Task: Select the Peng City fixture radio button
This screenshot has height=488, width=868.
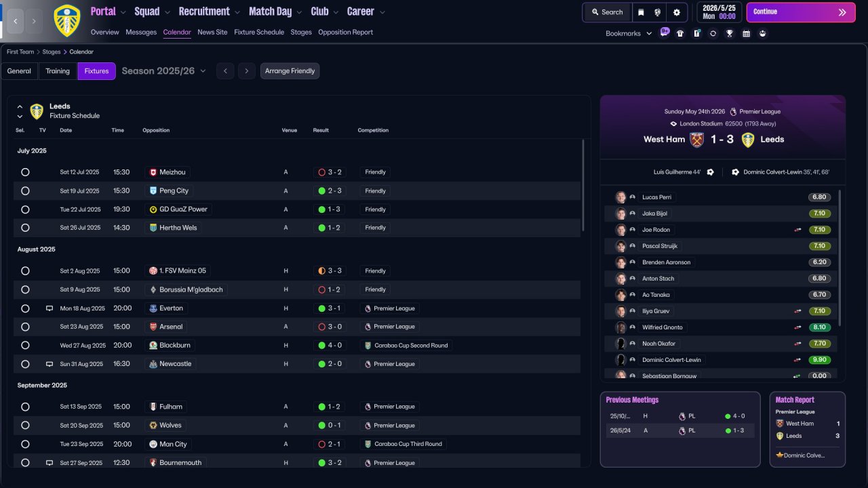Action: coord(25,191)
